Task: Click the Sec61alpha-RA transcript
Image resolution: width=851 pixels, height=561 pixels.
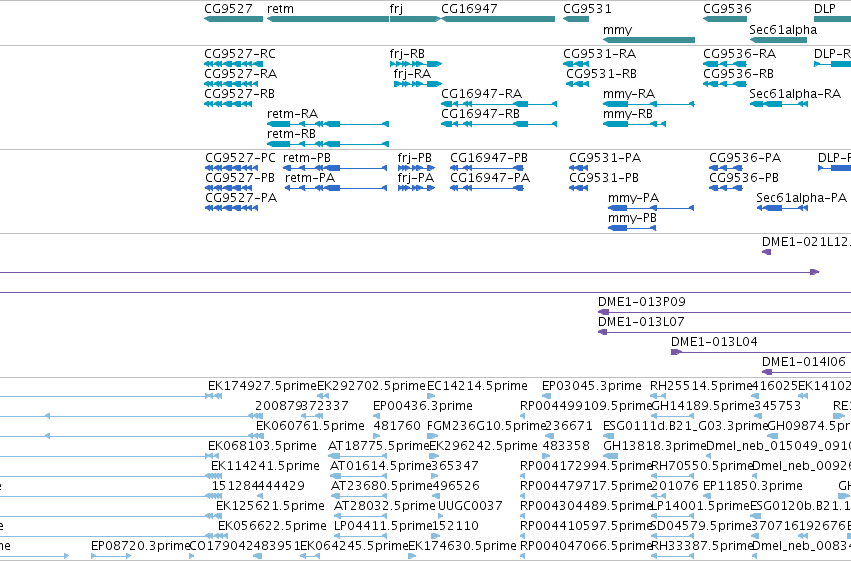Action: click(x=779, y=104)
